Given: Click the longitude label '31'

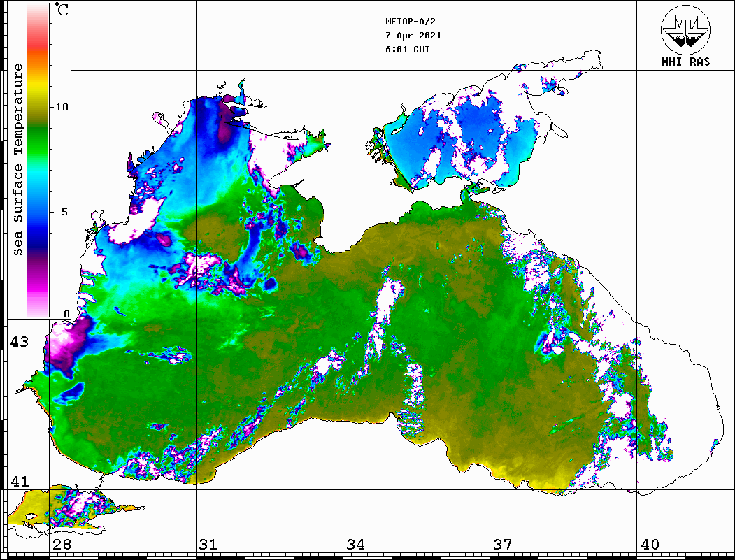Looking at the screenshot, I should 208,544.
